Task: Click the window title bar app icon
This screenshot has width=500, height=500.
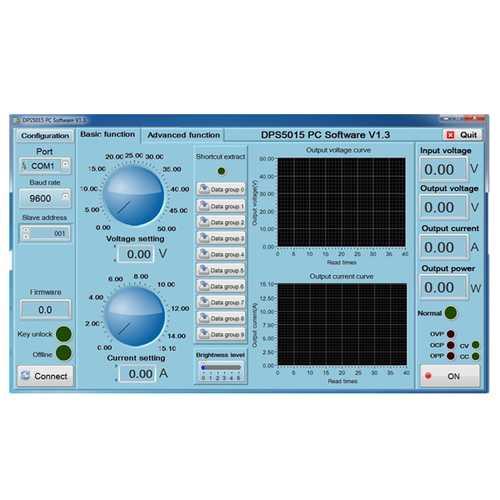Action: click(18, 120)
